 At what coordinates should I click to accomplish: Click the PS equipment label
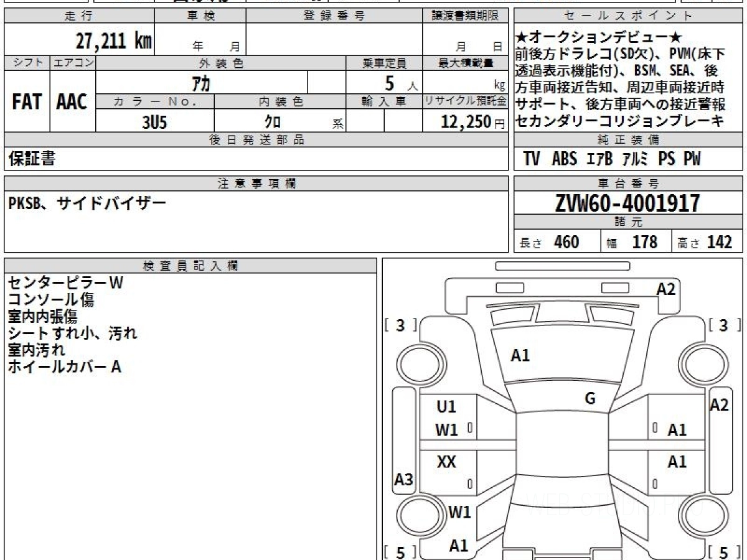(667, 159)
